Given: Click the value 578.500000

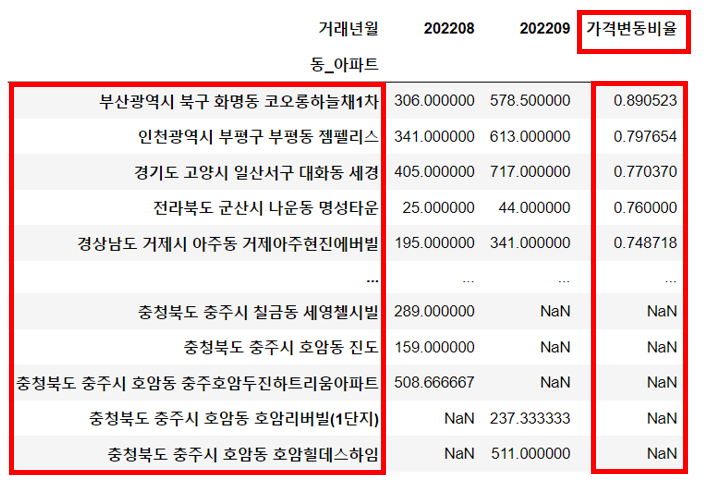Looking at the screenshot, I should 530,101.
